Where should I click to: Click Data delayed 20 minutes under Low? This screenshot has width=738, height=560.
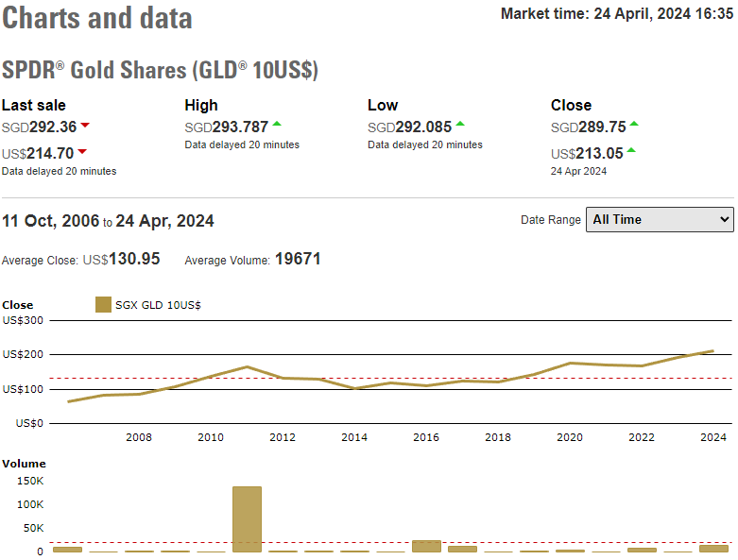click(x=425, y=144)
